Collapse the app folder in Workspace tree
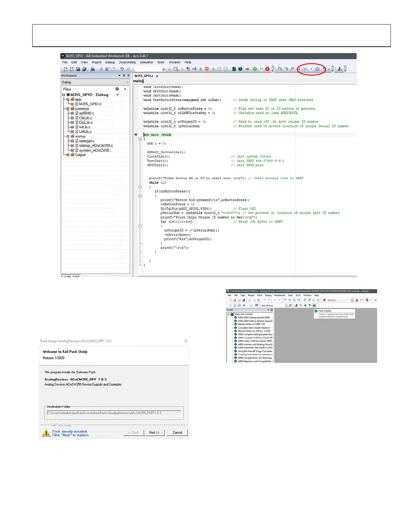The width and height of the screenshot is (411, 532). pyautogui.click(x=68, y=99)
